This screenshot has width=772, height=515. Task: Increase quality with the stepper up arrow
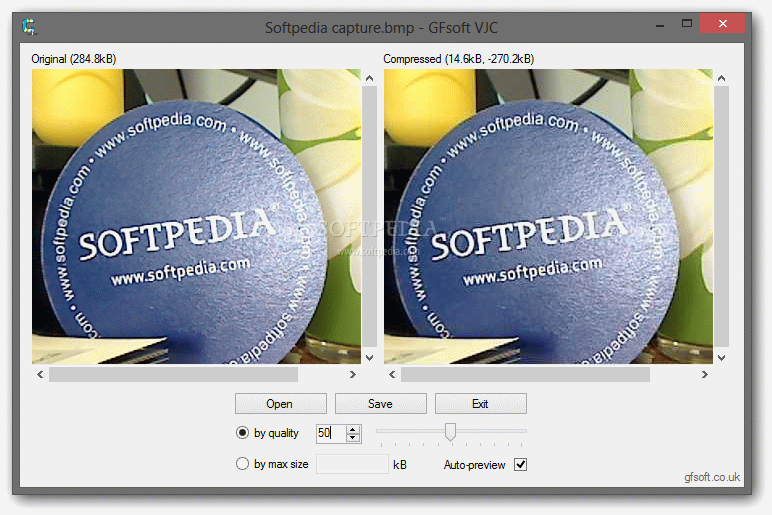353,429
